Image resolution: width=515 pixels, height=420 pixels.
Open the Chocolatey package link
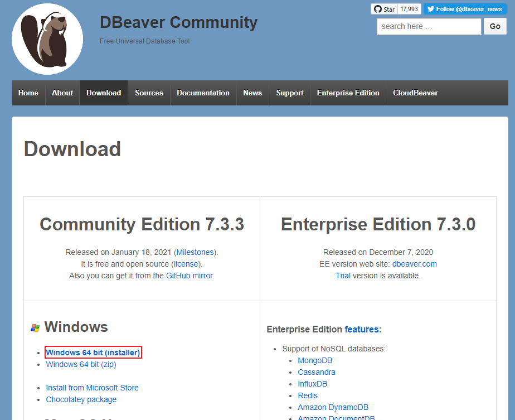[x=81, y=399]
